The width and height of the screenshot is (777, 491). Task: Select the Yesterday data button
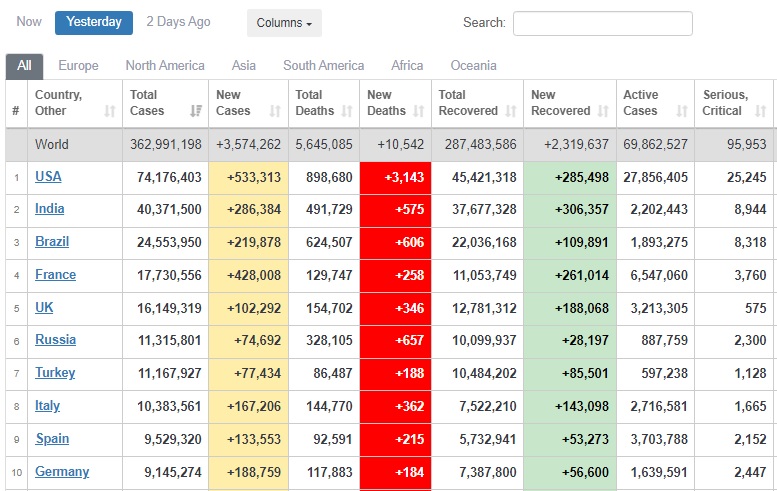(94, 22)
